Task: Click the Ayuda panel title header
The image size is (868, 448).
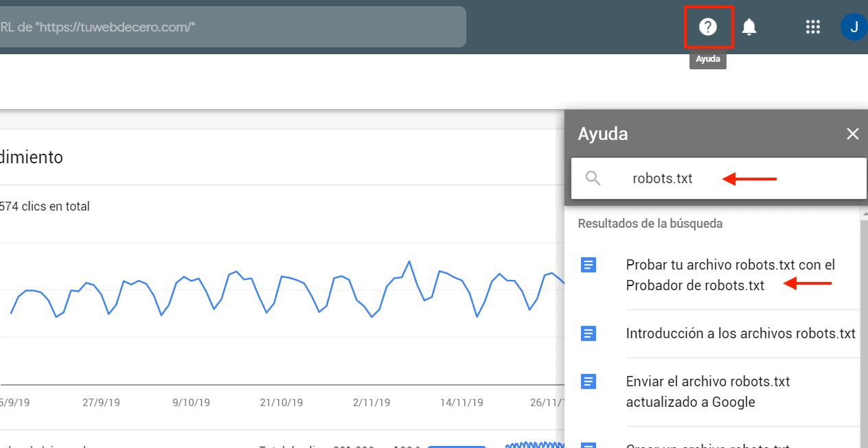Action: tap(603, 134)
